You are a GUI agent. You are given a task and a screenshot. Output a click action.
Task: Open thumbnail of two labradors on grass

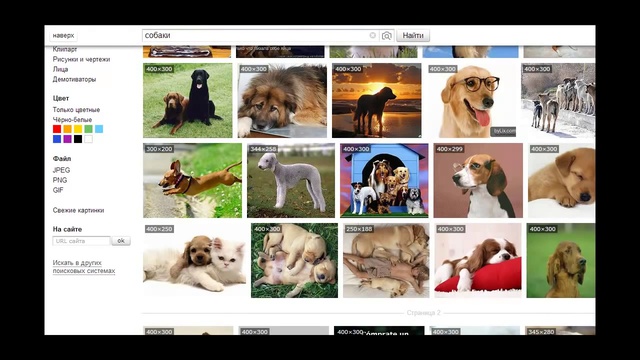tap(188, 100)
